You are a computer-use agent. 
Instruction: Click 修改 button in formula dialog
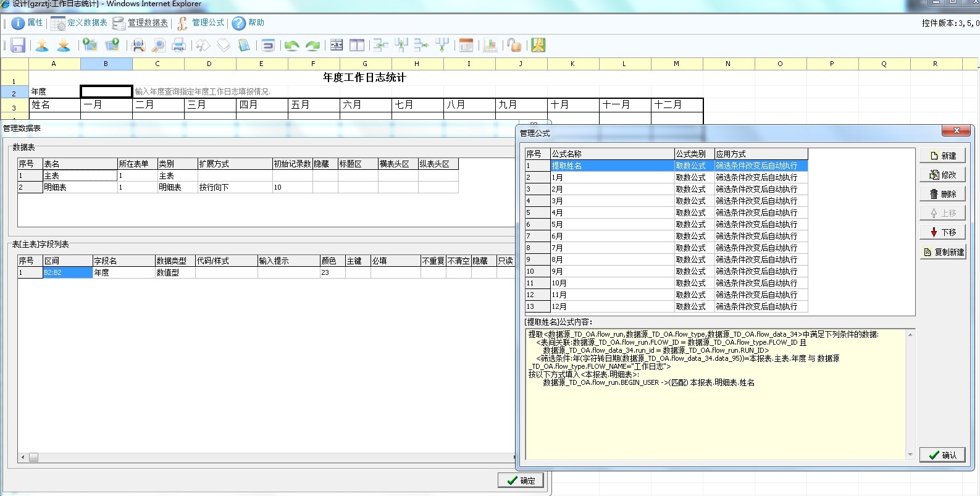(942, 175)
